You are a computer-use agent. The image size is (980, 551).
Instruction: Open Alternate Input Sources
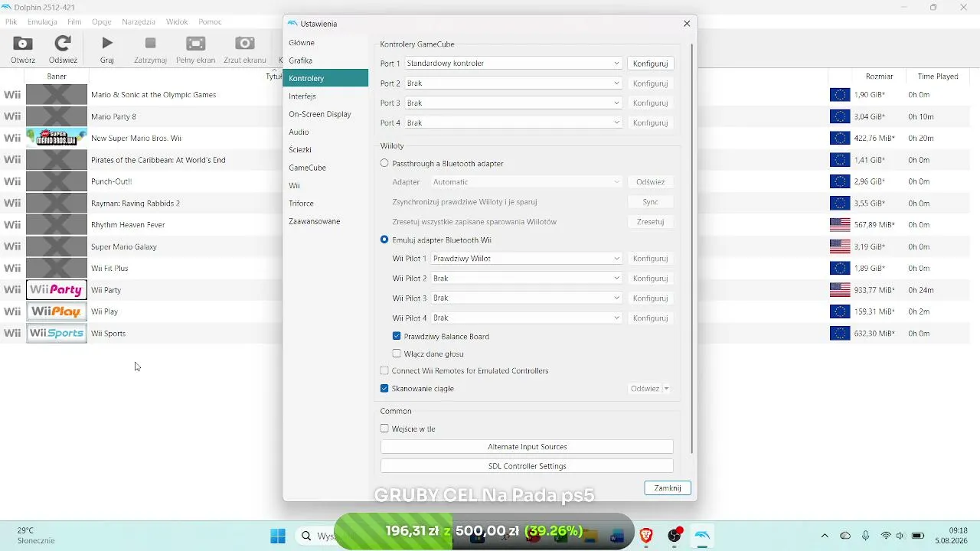click(x=527, y=447)
